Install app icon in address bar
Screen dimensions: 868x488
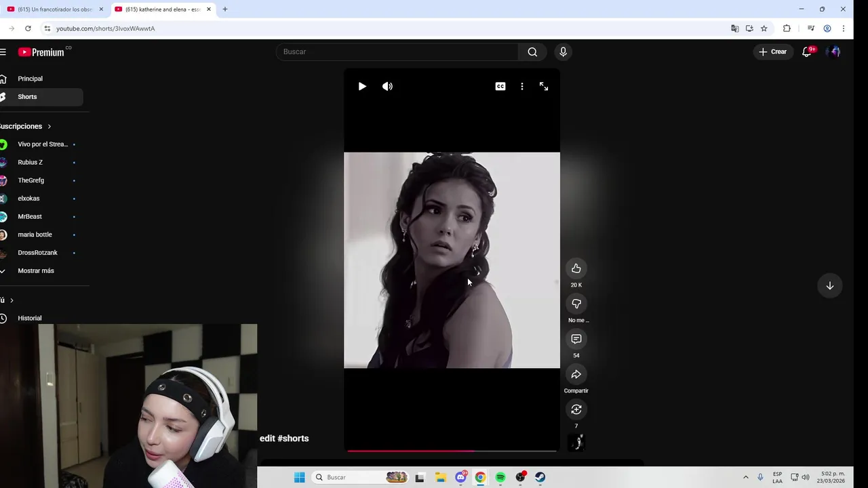[749, 28]
